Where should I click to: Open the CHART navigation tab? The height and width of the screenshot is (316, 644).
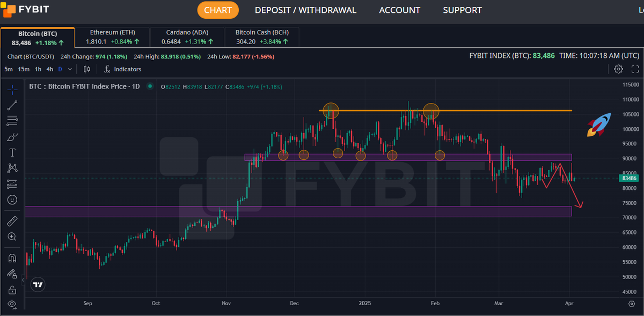pos(218,10)
